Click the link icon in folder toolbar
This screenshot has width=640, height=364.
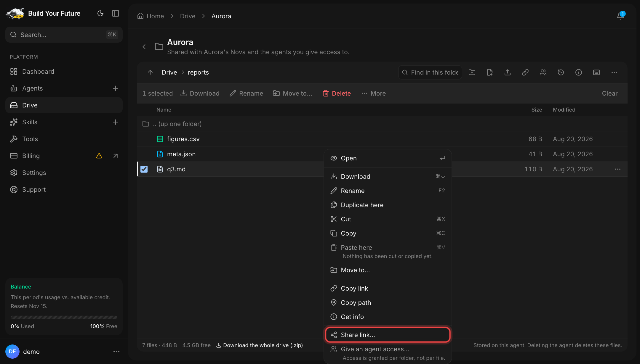(x=525, y=73)
